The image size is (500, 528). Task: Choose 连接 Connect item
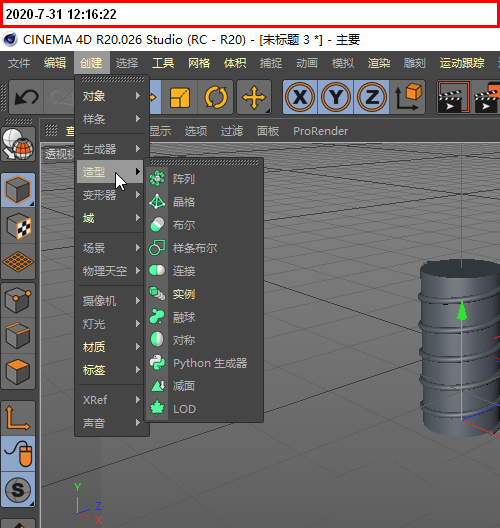click(204, 271)
